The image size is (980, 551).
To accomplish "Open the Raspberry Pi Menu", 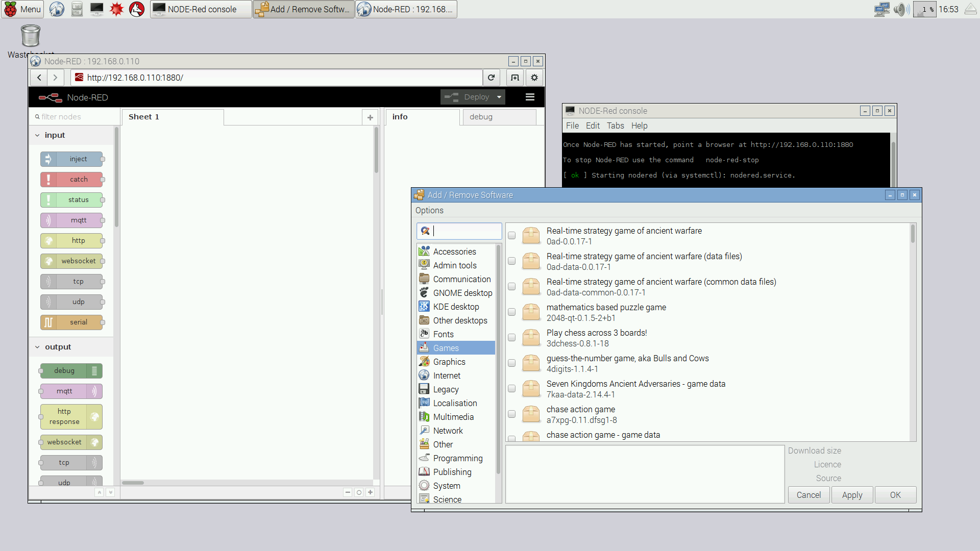I will point(22,9).
